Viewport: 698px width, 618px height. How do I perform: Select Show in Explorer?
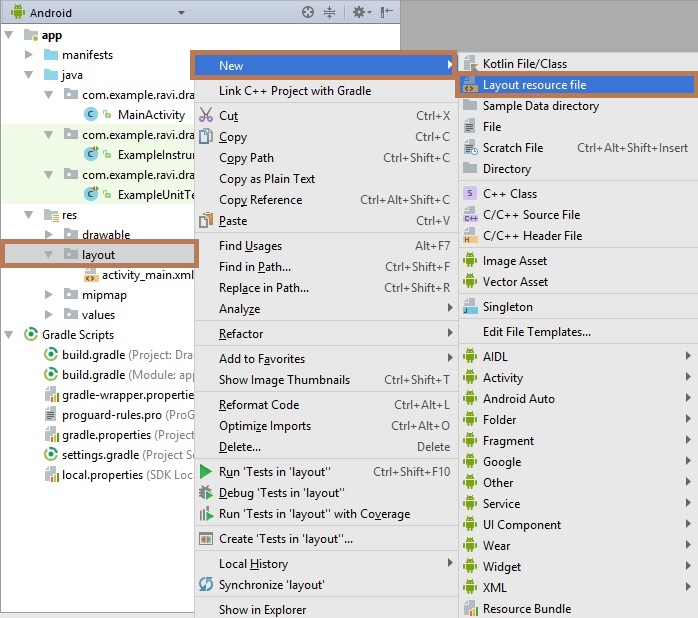[326, 610]
